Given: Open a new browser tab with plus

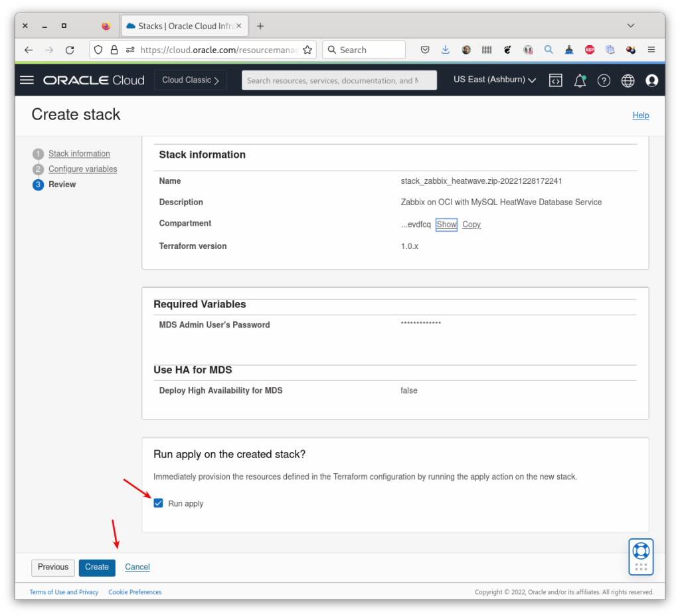Looking at the screenshot, I should 260,26.
